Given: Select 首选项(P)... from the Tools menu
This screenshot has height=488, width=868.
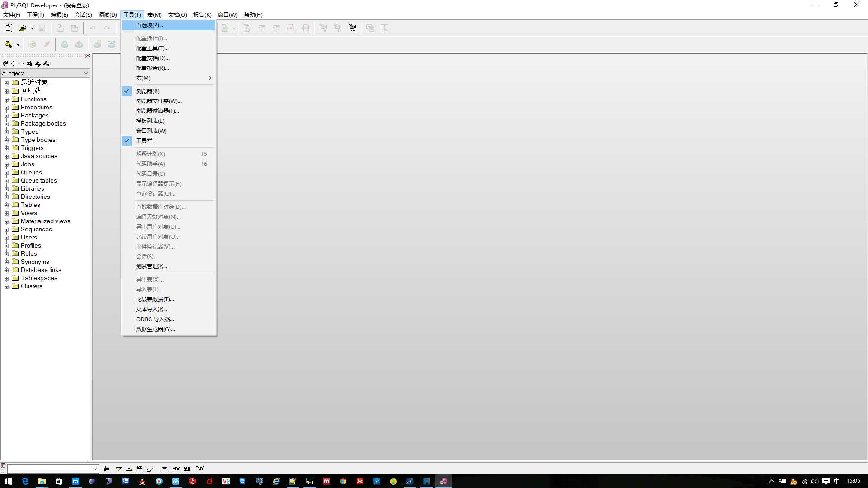Looking at the screenshot, I should tap(169, 25).
